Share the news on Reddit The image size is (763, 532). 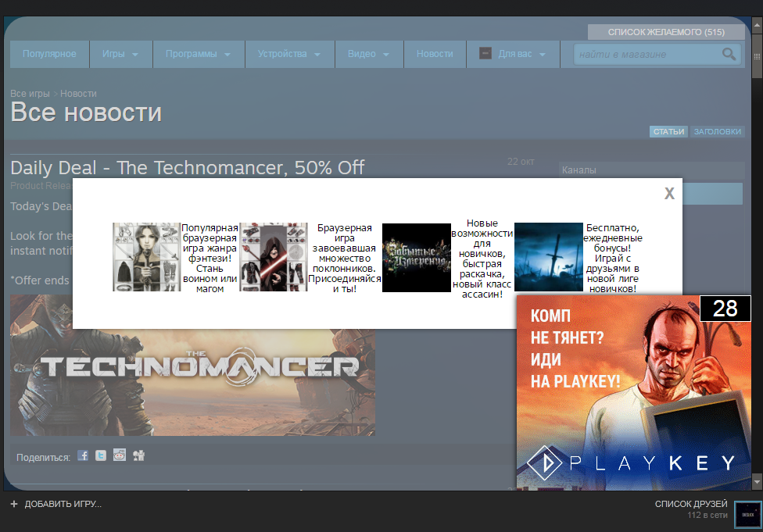[x=120, y=455]
